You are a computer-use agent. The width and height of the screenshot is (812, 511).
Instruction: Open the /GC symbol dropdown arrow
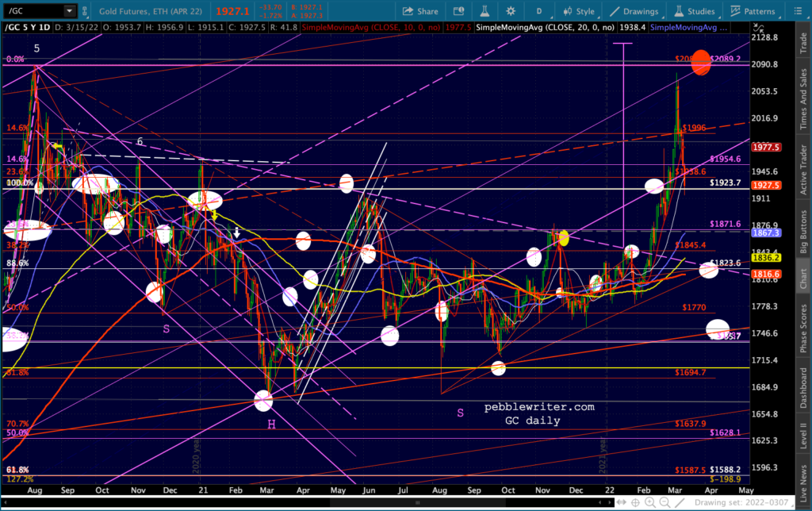point(70,11)
